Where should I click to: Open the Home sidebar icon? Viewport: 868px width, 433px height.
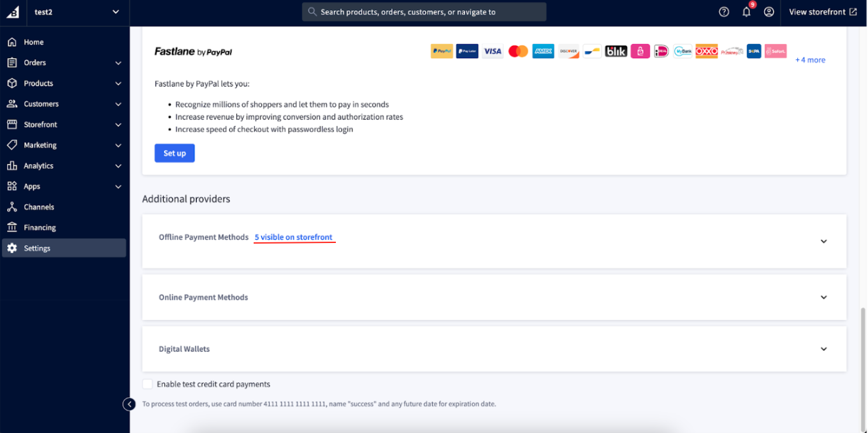(x=12, y=42)
